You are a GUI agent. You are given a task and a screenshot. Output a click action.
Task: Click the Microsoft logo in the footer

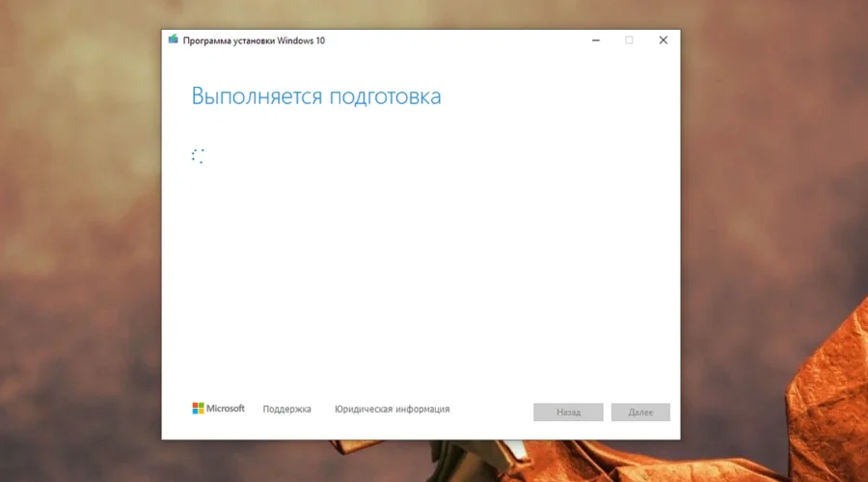[x=218, y=409]
